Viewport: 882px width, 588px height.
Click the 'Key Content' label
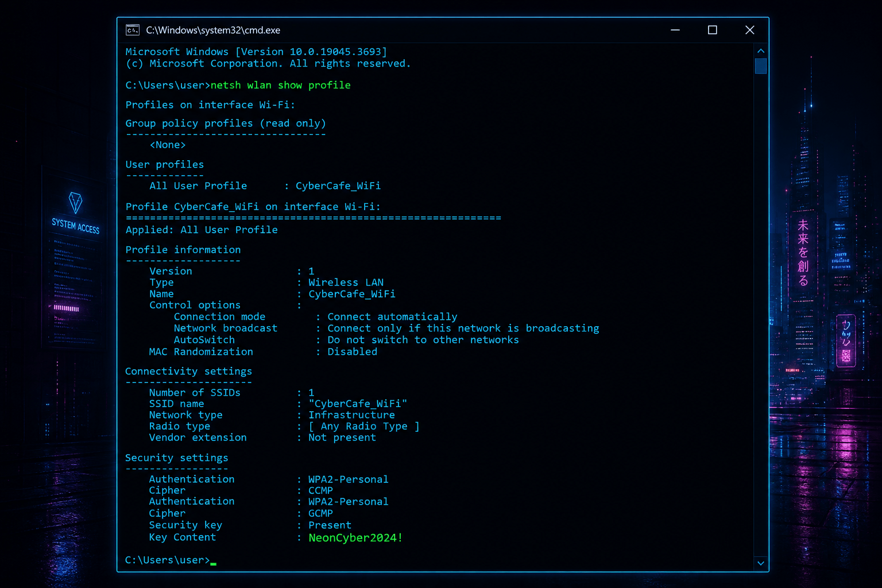click(183, 537)
